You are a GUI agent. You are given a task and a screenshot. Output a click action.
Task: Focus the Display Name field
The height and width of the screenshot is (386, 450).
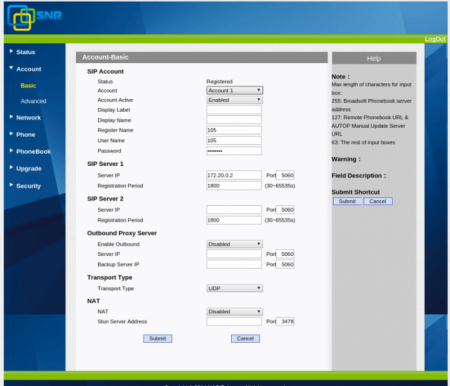coord(234,120)
